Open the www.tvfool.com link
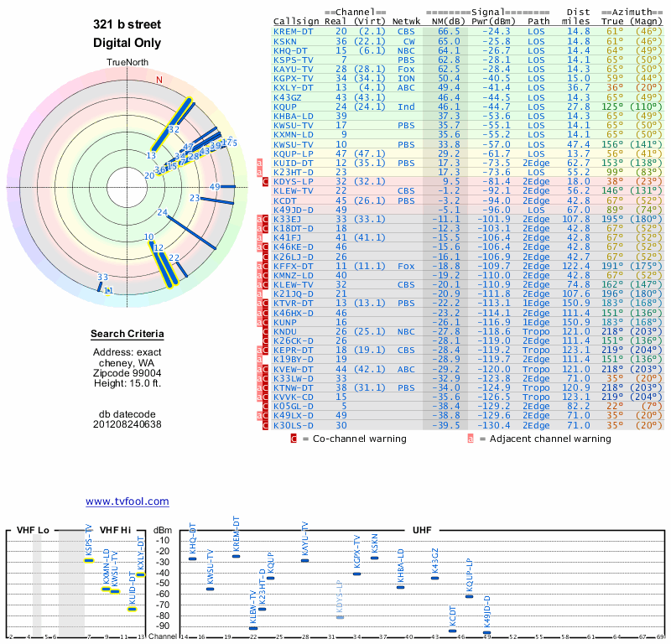 pyautogui.click(x=127, y=501)
